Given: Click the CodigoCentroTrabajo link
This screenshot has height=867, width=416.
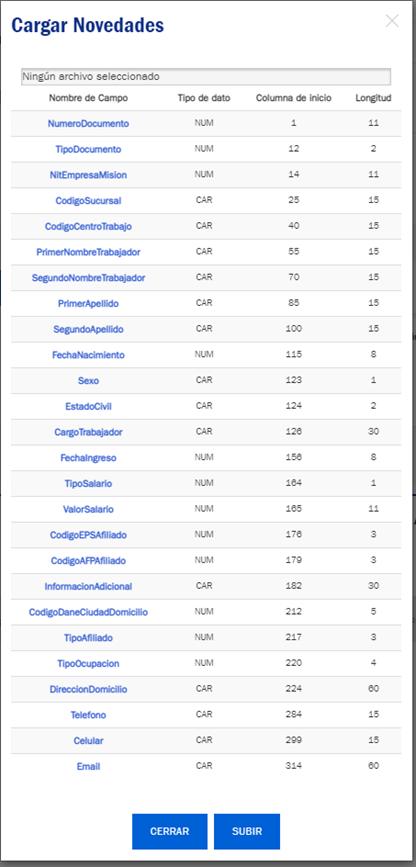Looking at the screenshot, I should [89, 226].
